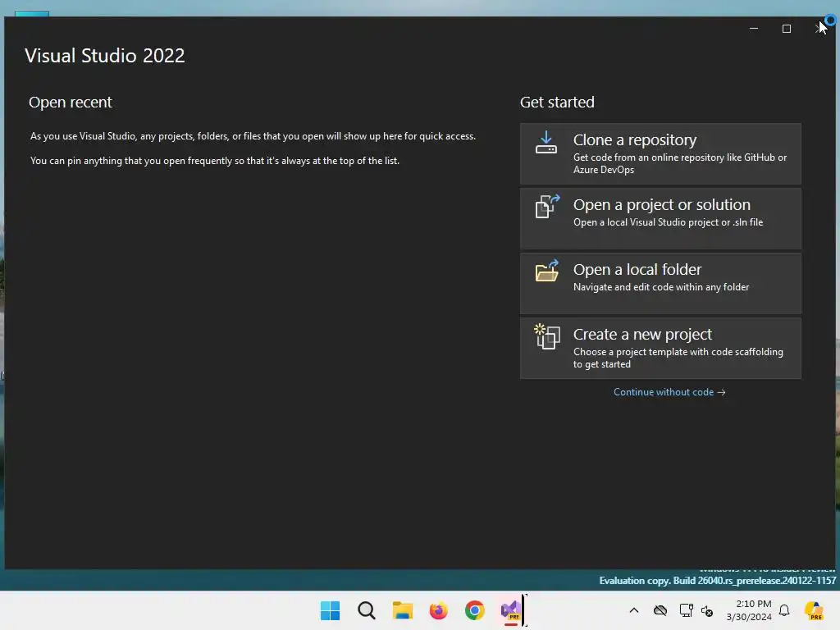Click the OneDrive cloud tray icon
The image size is (840, 630).
[x=660, y=610]
